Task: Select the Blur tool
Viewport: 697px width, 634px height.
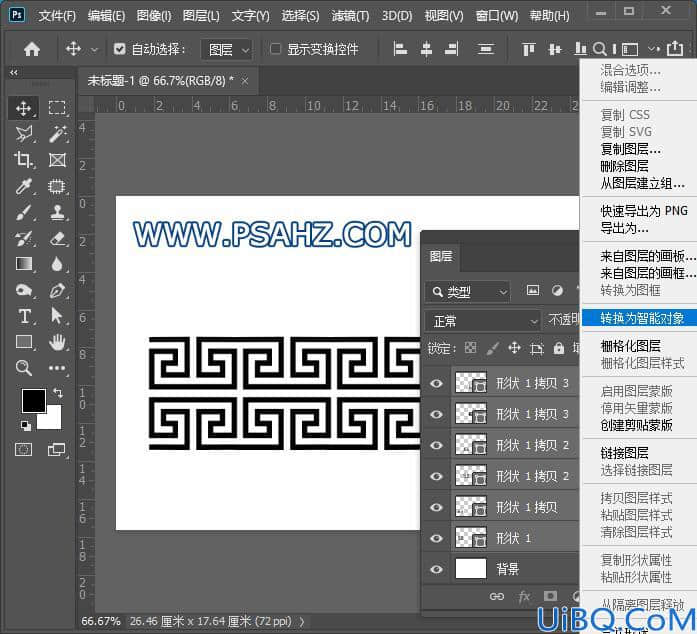Action: (57, 264)
